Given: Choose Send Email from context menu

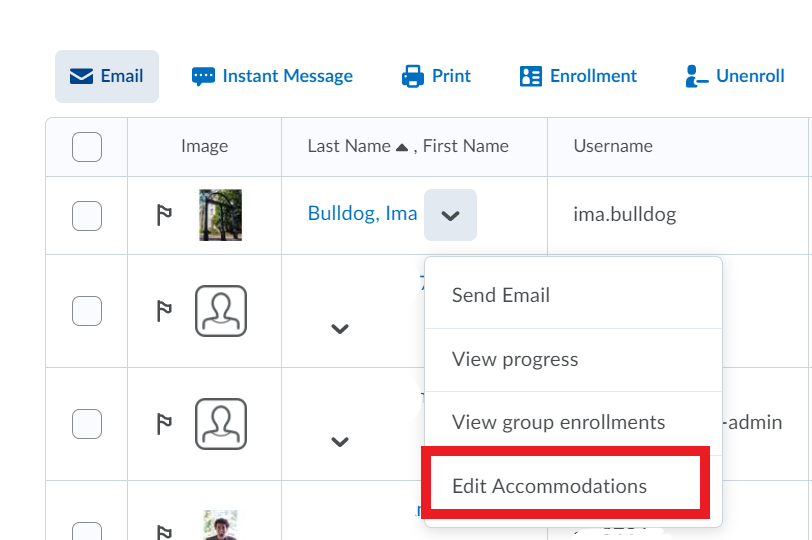Looking at the screenshot, I should pos(501,295).
